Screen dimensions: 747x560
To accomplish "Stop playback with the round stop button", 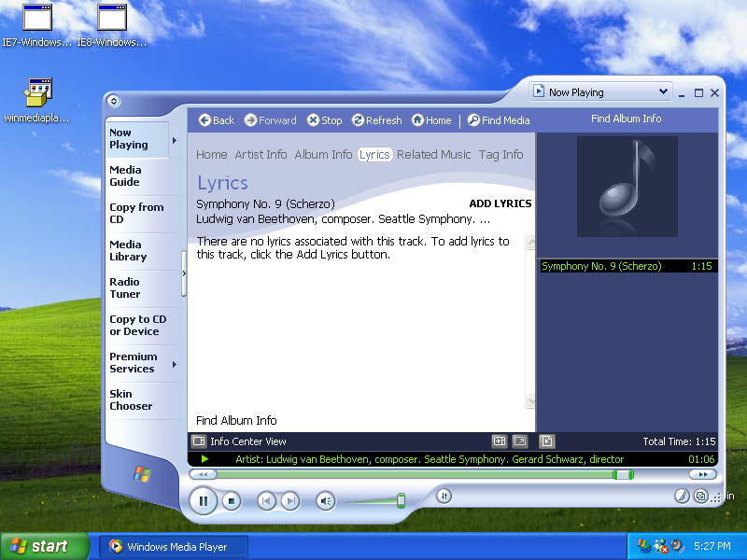I will point(232,501).
